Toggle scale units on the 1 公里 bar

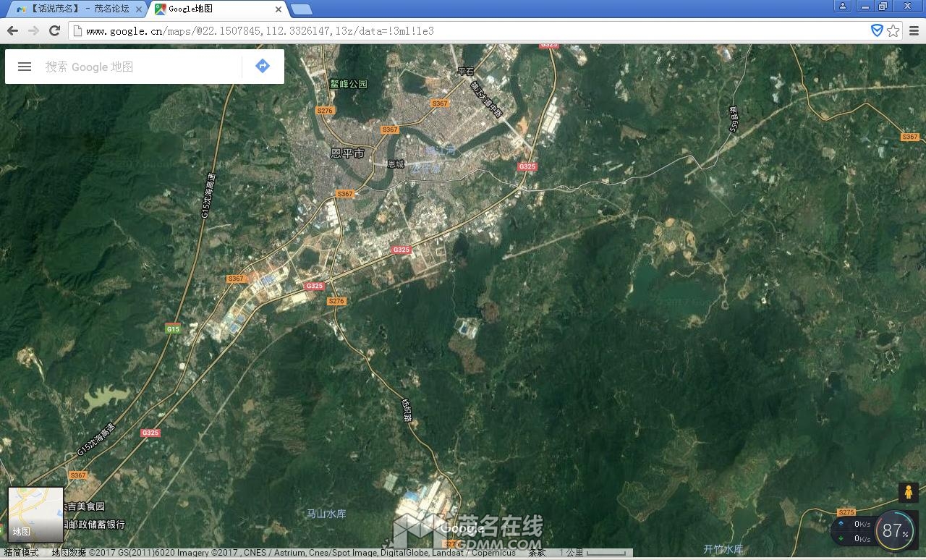coord(593,553)
